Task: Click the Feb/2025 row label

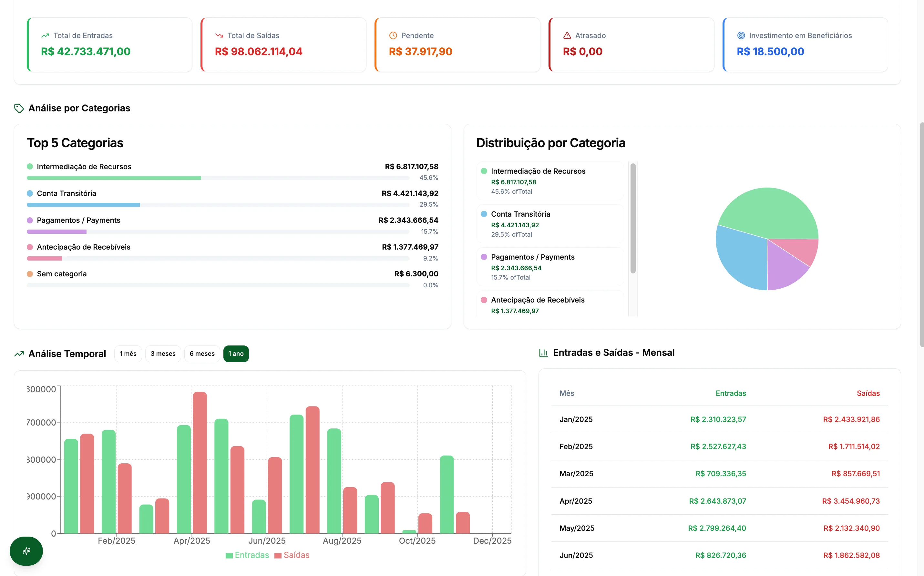Action: pyautogui.click(x=576, y=447)
